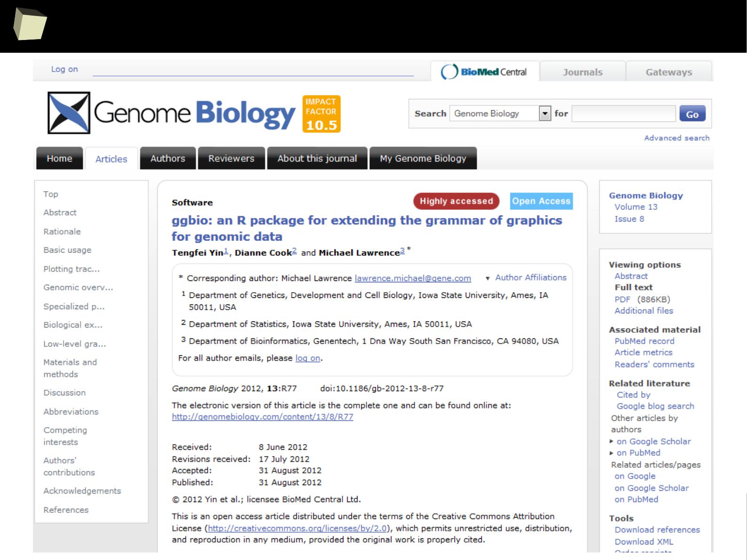
Task: Open PubMed record link
Action: 644,341
